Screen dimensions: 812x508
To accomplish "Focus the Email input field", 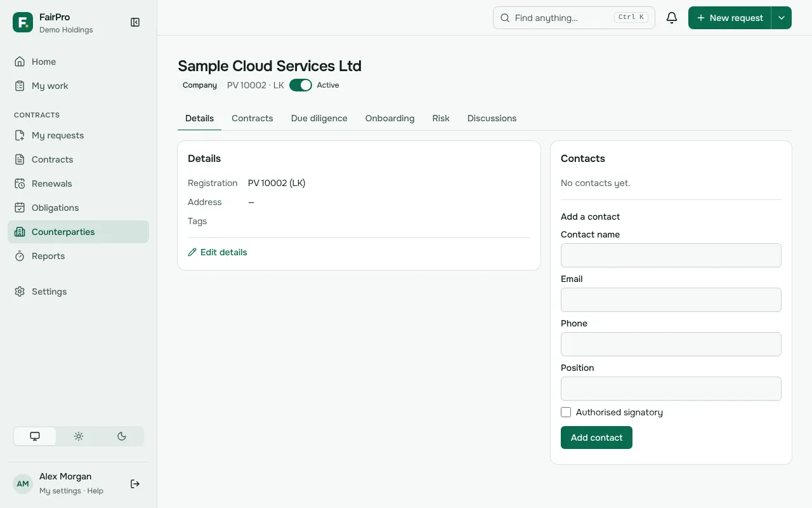I will (671, 300).
